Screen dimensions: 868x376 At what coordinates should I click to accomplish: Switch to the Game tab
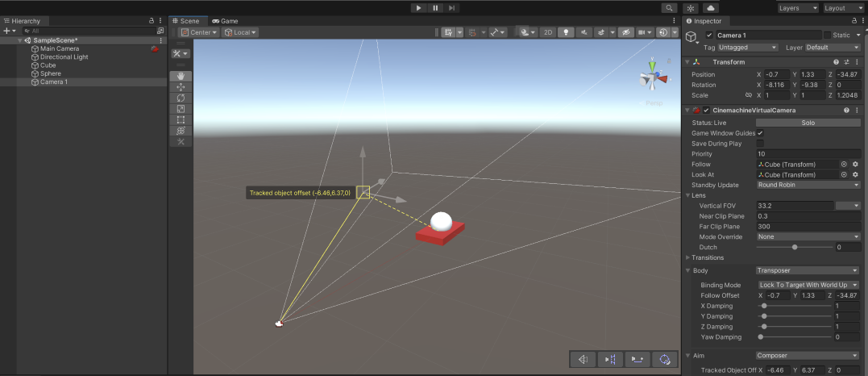225,21
